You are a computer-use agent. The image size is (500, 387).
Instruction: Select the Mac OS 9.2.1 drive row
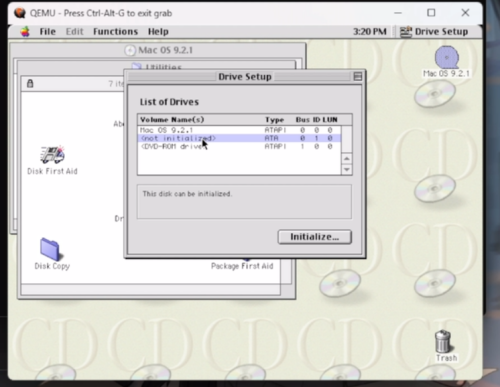239,130
